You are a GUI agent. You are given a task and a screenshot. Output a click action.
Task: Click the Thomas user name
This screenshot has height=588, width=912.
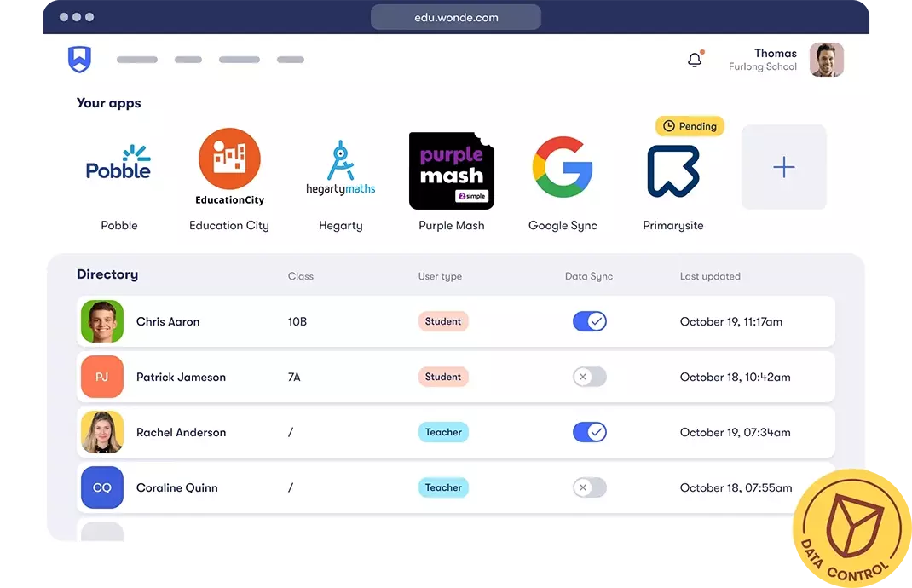(x=776, y=53)
